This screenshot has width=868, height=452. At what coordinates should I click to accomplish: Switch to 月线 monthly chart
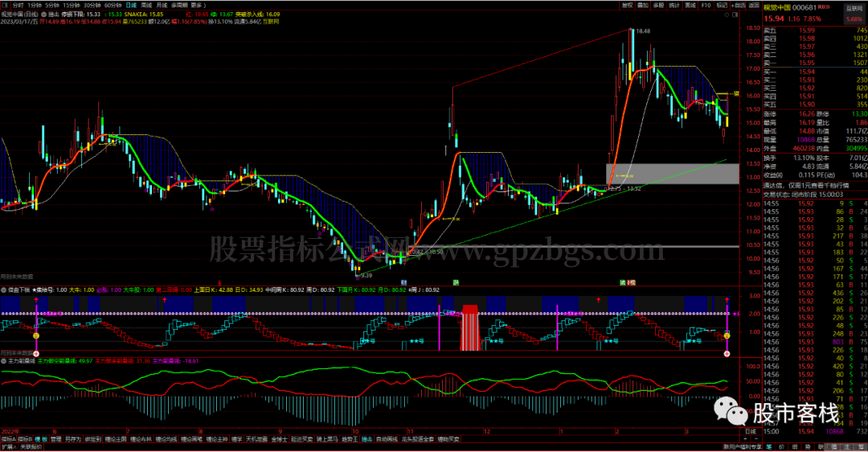(x=162, y=5)
